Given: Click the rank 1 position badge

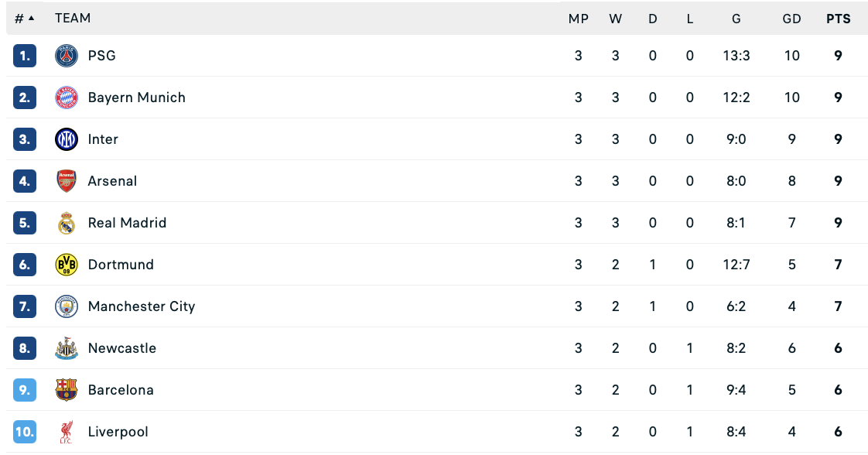Looking at the screenshot, I should click(25, 56).
